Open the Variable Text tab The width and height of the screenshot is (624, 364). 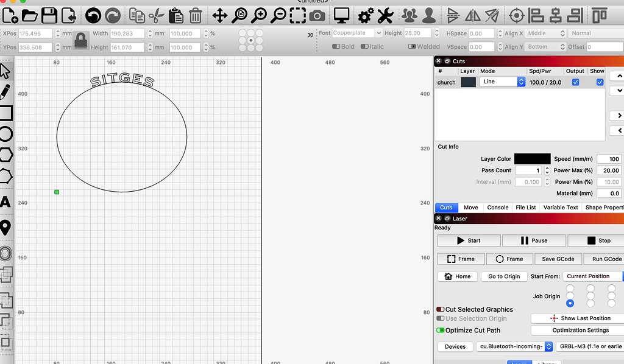point(560,207)
